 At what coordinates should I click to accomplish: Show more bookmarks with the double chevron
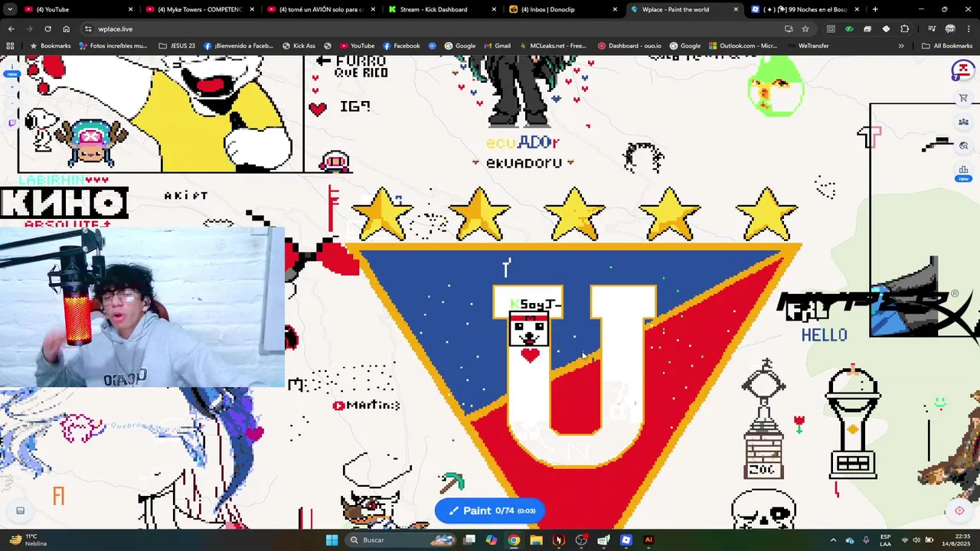point(901,46)
